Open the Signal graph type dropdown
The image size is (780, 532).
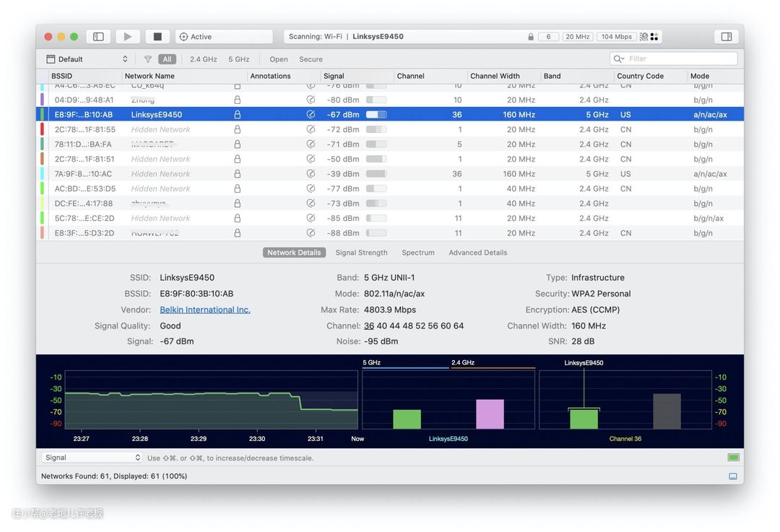coord(92,458)
